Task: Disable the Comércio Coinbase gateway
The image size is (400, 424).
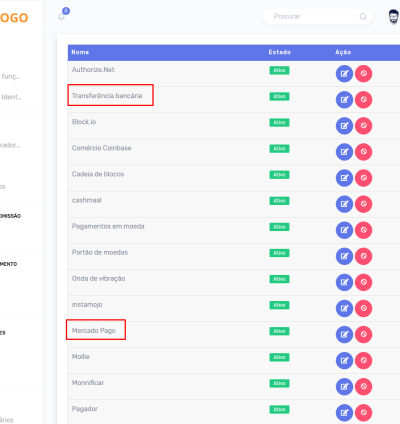Action: [363, 152]
